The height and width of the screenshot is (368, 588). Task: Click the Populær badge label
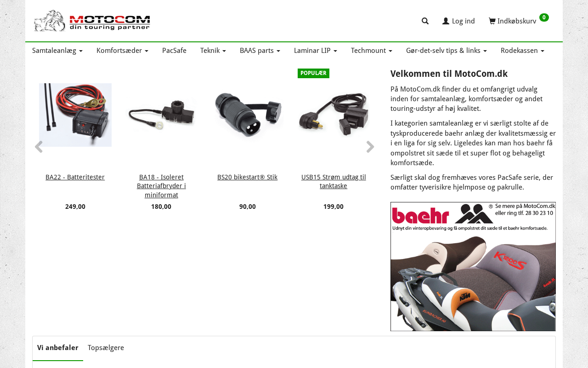coord(313,73)
